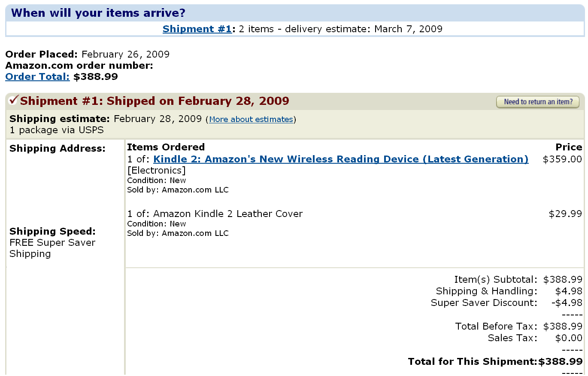Click the $359.00 Kindle price
The image size is (588, 376).
pos(562,159)
